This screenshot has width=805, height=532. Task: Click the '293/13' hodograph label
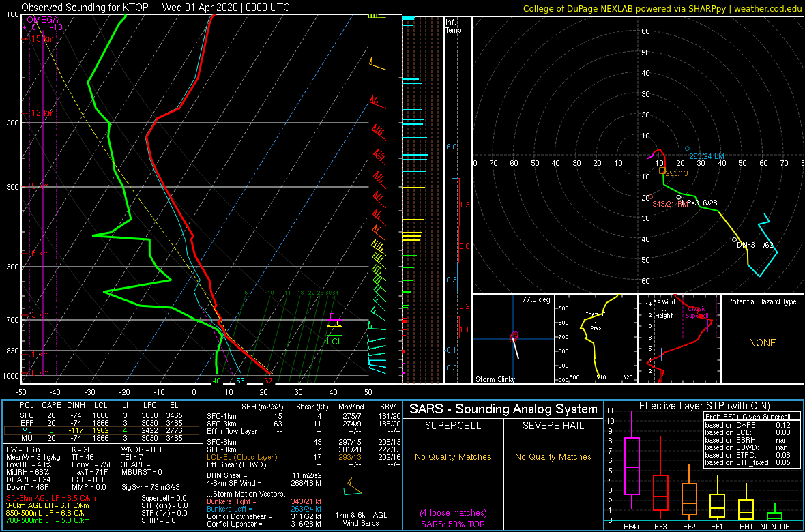click(x=676, y=173)
